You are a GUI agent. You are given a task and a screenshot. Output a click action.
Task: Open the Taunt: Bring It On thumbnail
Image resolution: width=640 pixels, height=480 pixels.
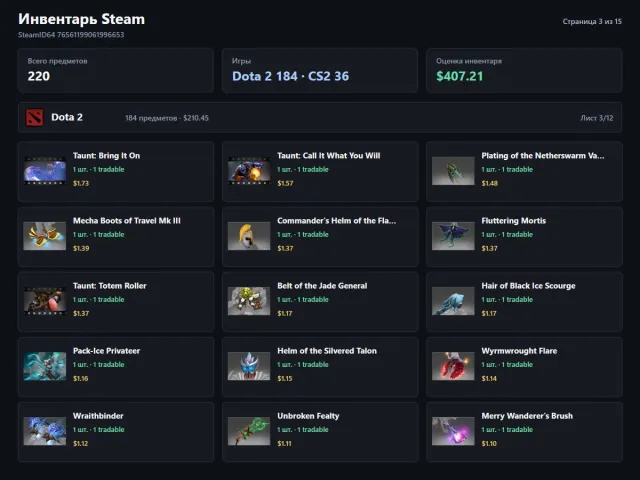coord(44,171)
